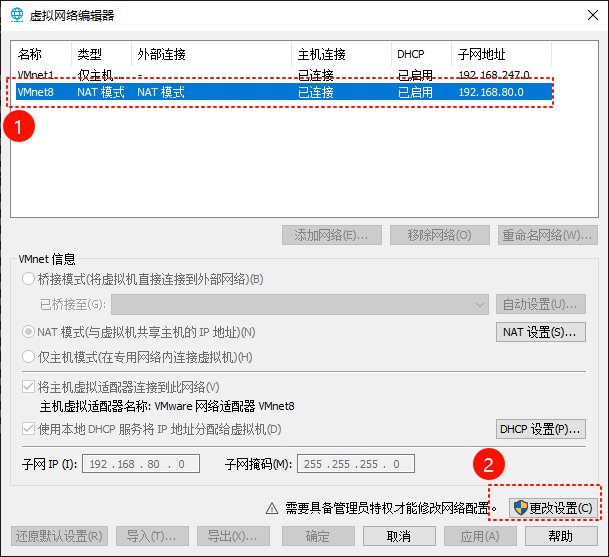The width and height of the screenshot is (609, 557).
Task: Click the 自动设置(U) button
Action: [541, 304]
